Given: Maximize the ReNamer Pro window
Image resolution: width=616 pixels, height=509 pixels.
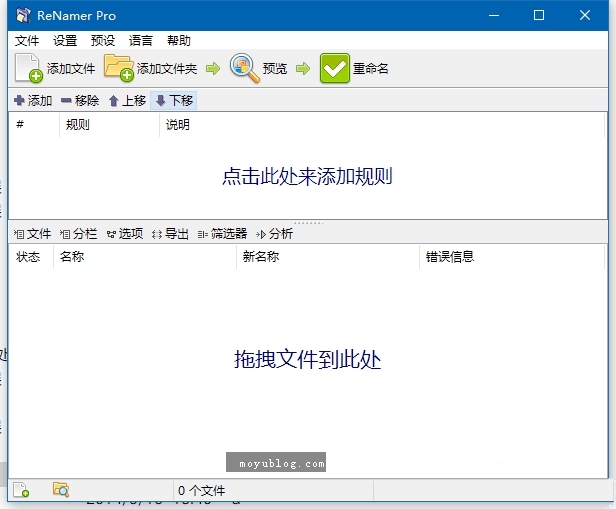Looking at the screenshot, I should tap(539, 15).
